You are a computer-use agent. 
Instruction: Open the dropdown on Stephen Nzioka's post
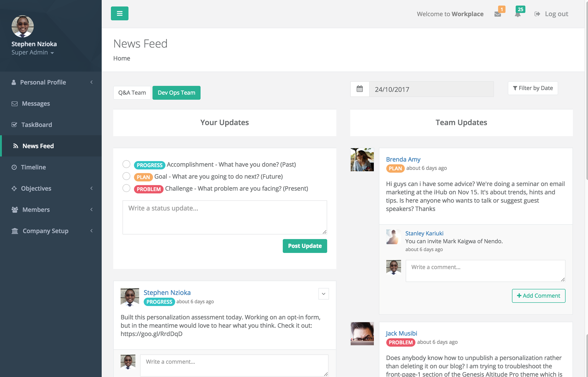pos(323,294)
